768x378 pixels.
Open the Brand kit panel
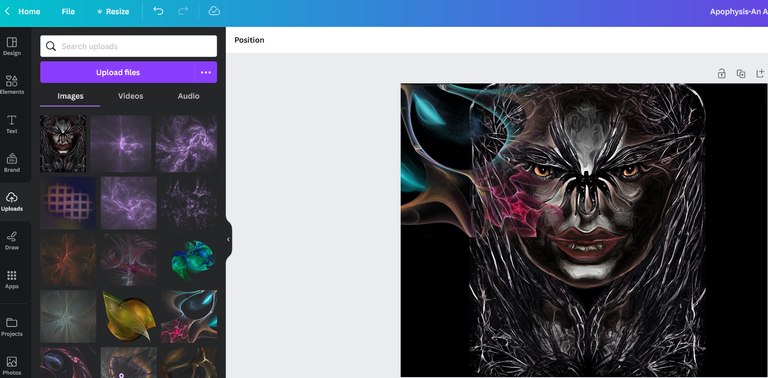12,163
